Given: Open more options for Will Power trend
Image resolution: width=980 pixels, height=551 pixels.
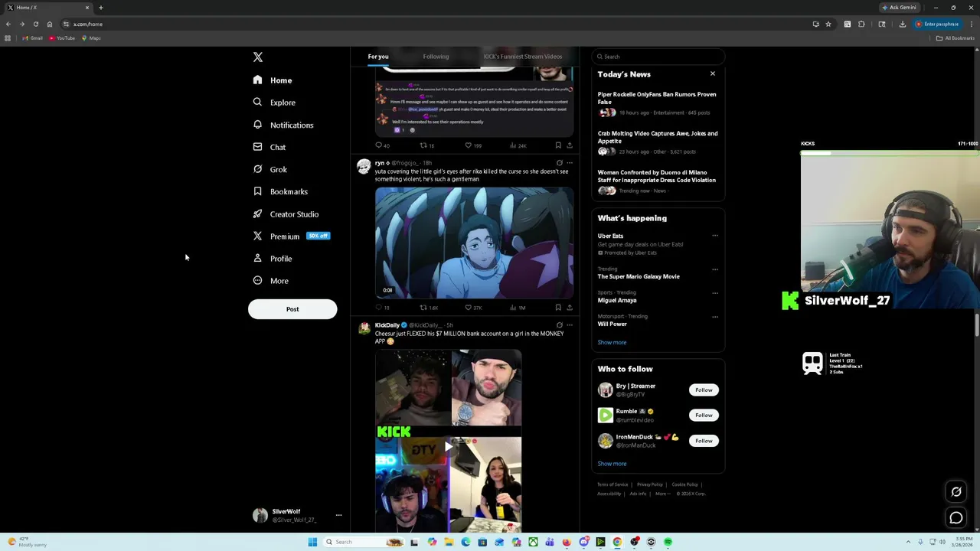Looking at the screenshot, I should click(715, 317).
